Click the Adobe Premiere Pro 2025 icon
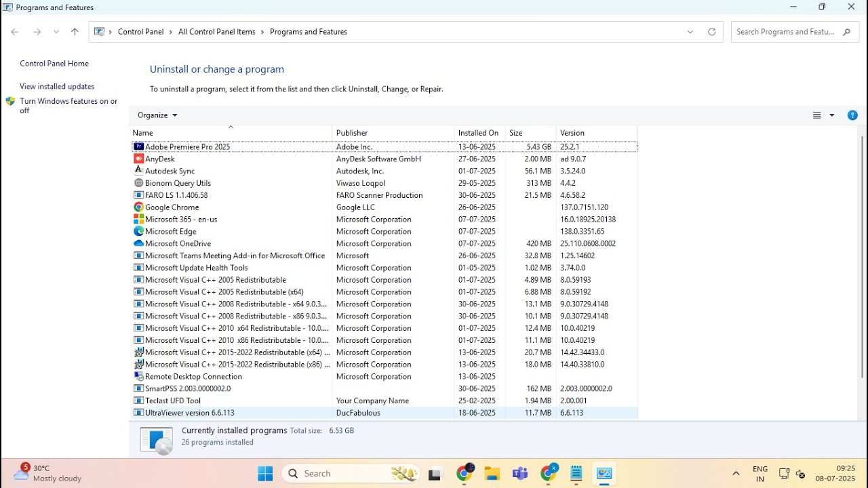The height and width of the screenshot is (488, 868). point(138,146)
